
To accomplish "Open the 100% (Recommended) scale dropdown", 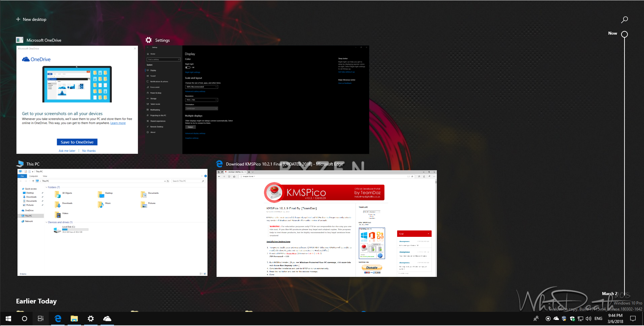I will pos(201,87).
